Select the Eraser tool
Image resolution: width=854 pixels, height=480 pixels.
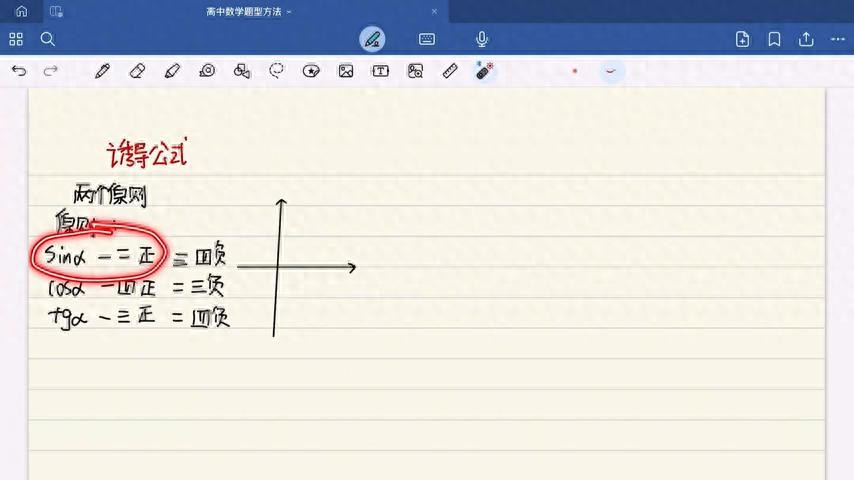[137, 71]
